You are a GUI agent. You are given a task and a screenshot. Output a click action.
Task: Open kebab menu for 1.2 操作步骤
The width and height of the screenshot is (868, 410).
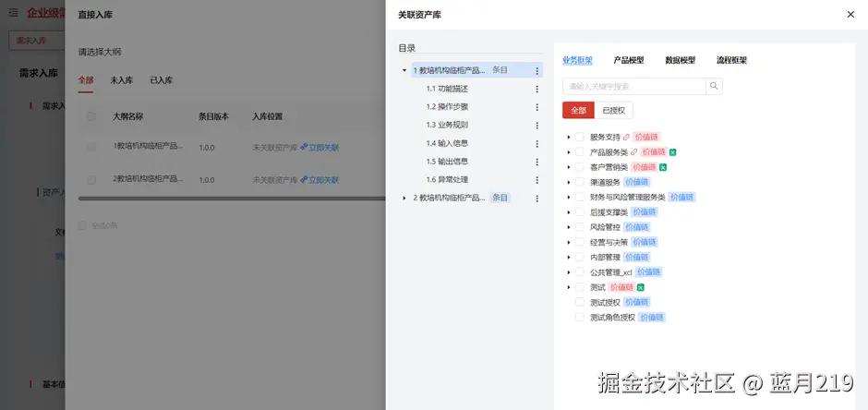536,107
